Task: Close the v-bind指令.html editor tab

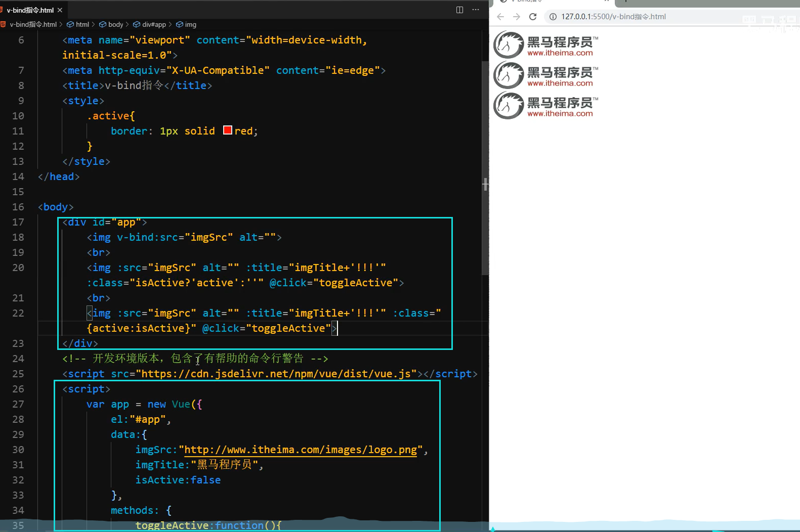Action: (x=60, y=10)
